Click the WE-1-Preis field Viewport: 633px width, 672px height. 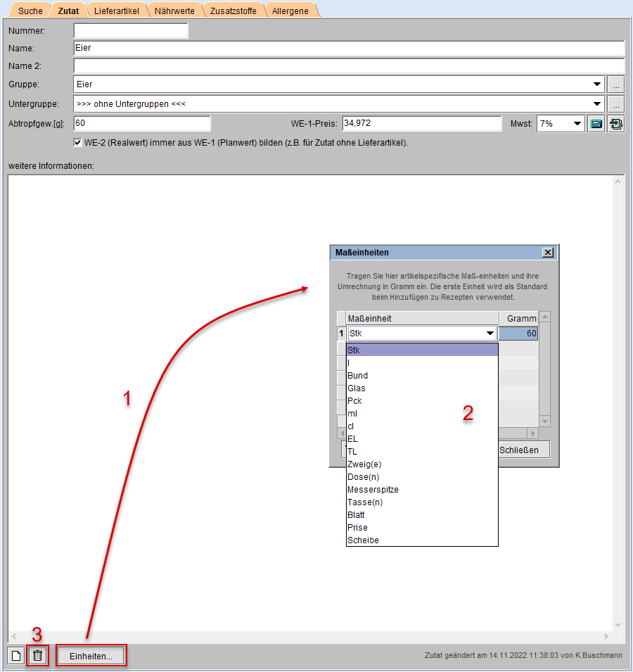[421, 123]
